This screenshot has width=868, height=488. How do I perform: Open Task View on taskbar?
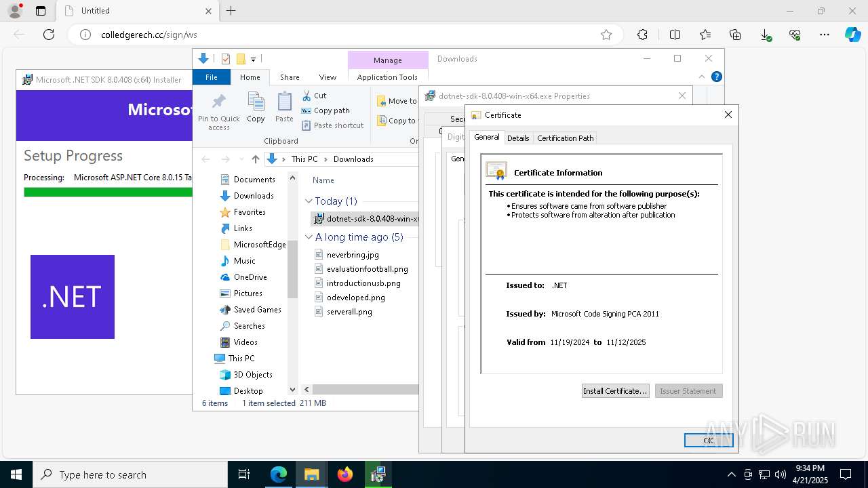tap(244, 474)
